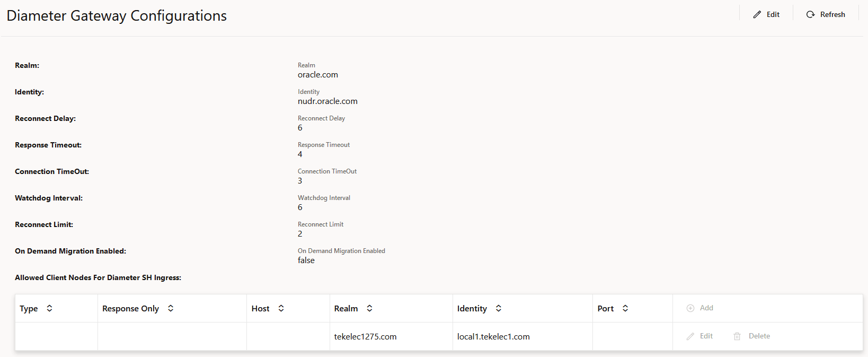
Task: Sort table by Realm column arrows
Action: coord(370,308)
